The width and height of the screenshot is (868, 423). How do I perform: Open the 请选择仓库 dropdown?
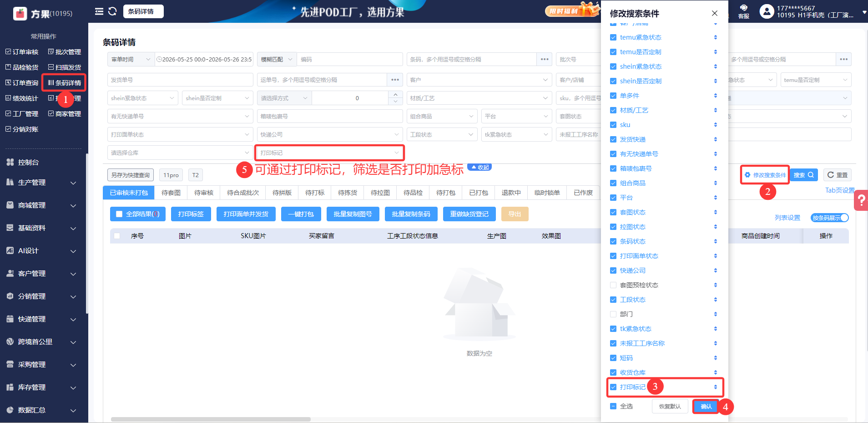pos(181,153)
